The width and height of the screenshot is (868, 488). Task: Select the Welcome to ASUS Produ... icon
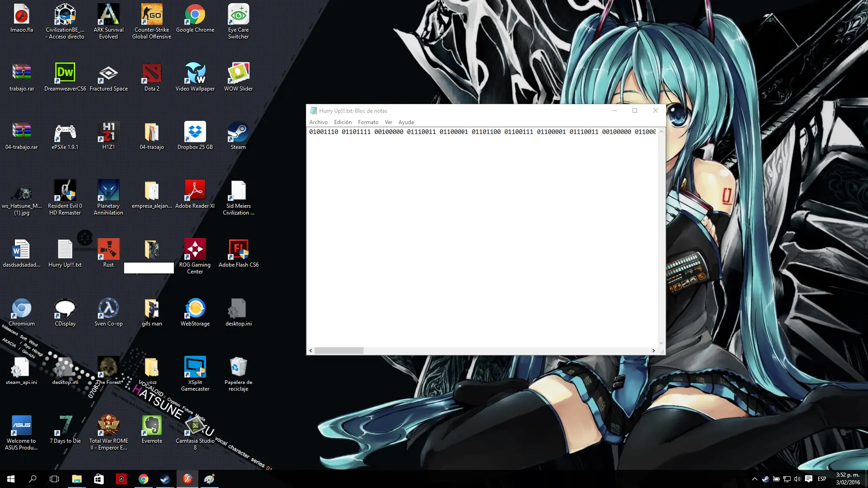22,433
